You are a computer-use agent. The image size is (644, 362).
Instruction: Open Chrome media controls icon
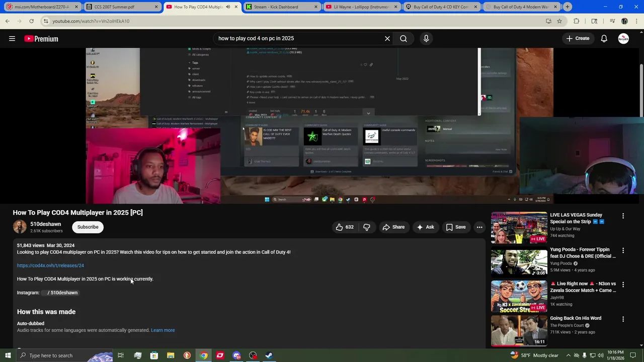pos(612,21)
